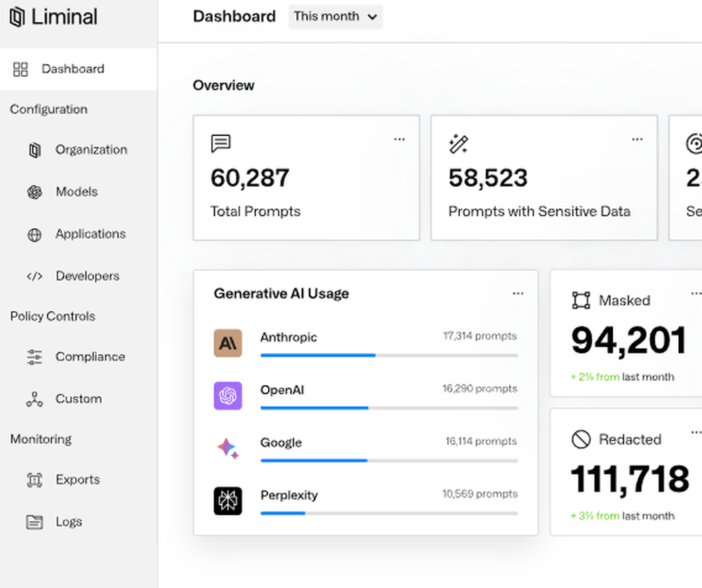Click the OpenAI logo icon

click(228, 396)
